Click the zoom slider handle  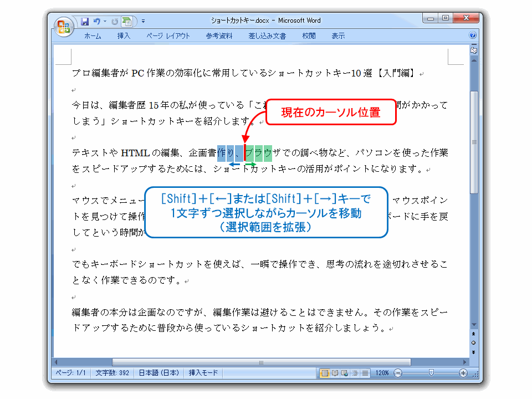pos(431,373)
